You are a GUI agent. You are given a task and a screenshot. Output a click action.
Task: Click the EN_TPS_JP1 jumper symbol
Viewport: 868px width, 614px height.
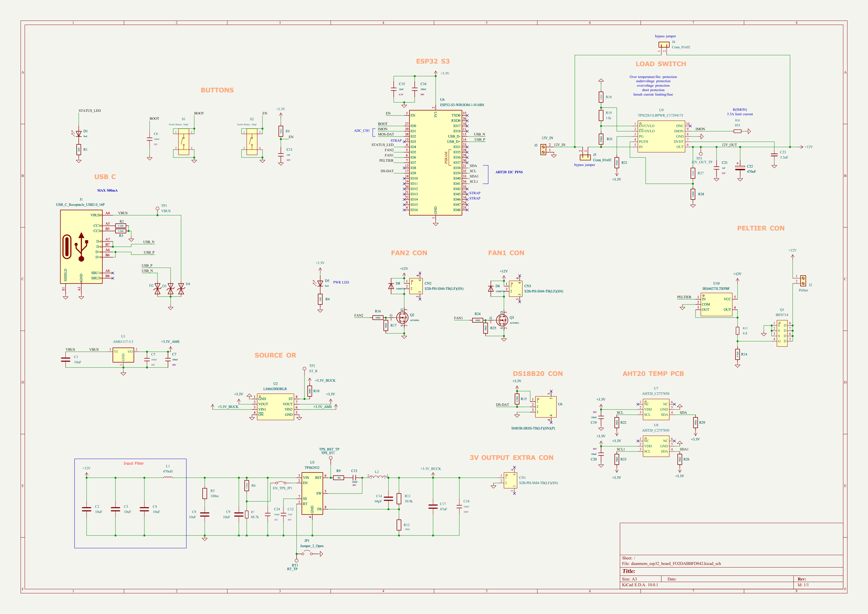click(x=281, y=483)
